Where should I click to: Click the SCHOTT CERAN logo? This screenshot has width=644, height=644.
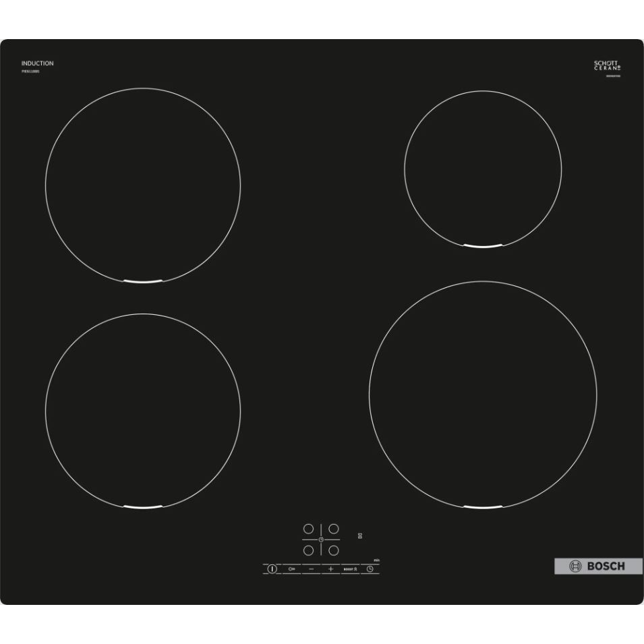pyautogui.click(x=607, y=65)
